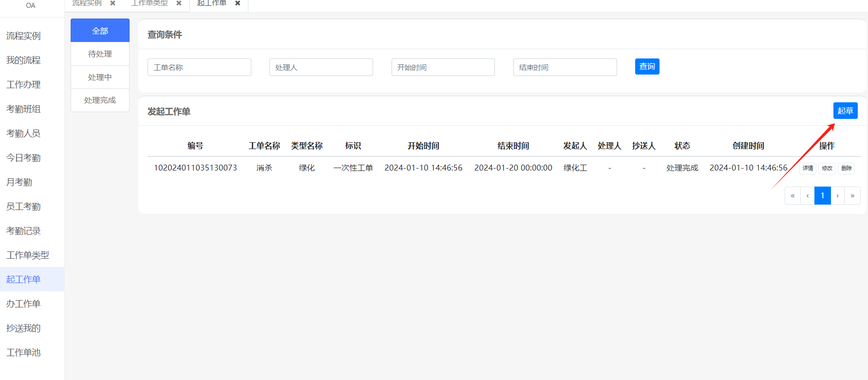Viewport: 868px width, 380px height.
Task: Close the 起工作单 tab
Action: coord(238,3)
